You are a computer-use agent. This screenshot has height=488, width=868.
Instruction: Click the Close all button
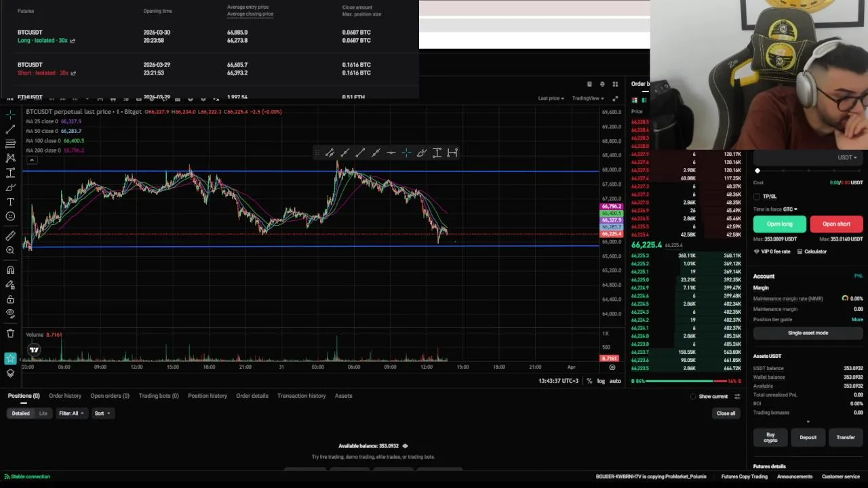[726, 413]
